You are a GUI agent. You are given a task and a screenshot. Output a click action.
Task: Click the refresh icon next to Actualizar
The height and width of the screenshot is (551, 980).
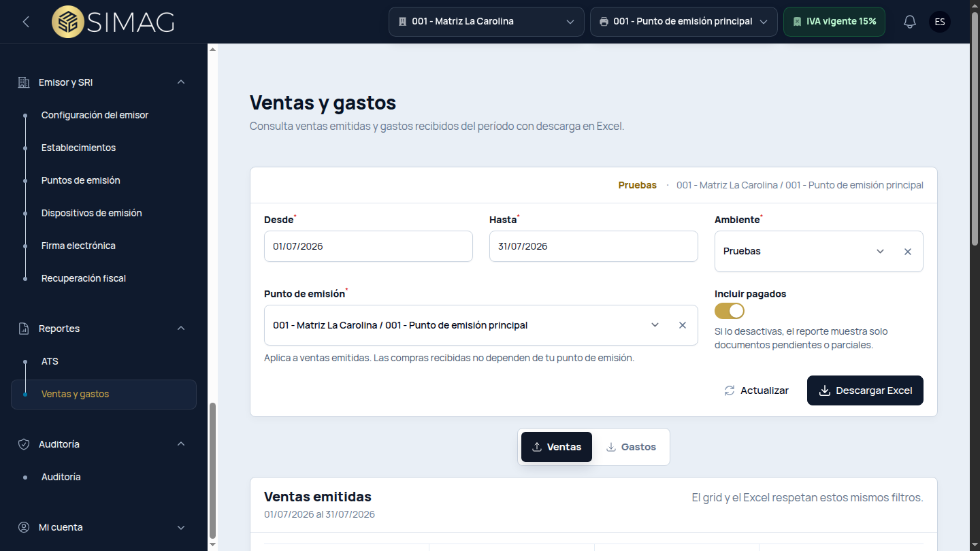pyautogui.click(x=730, y=390)
